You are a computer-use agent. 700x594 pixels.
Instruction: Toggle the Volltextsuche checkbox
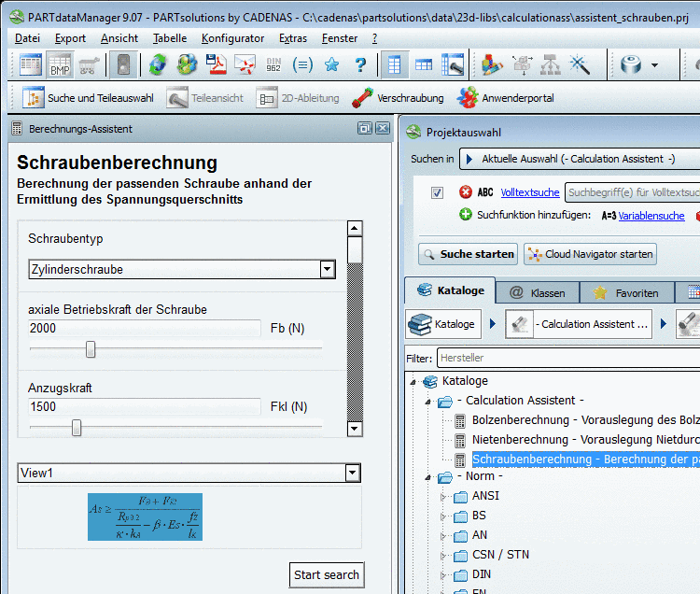(437, 192)
